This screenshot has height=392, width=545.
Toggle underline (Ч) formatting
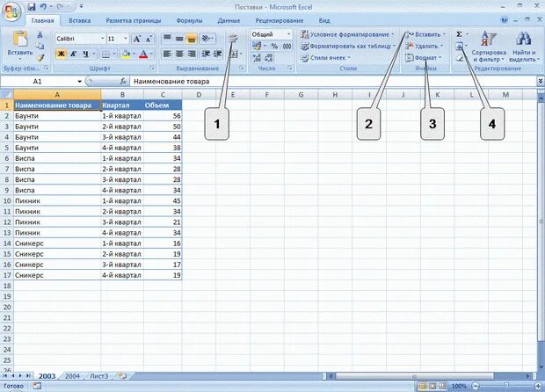(85, 54)
